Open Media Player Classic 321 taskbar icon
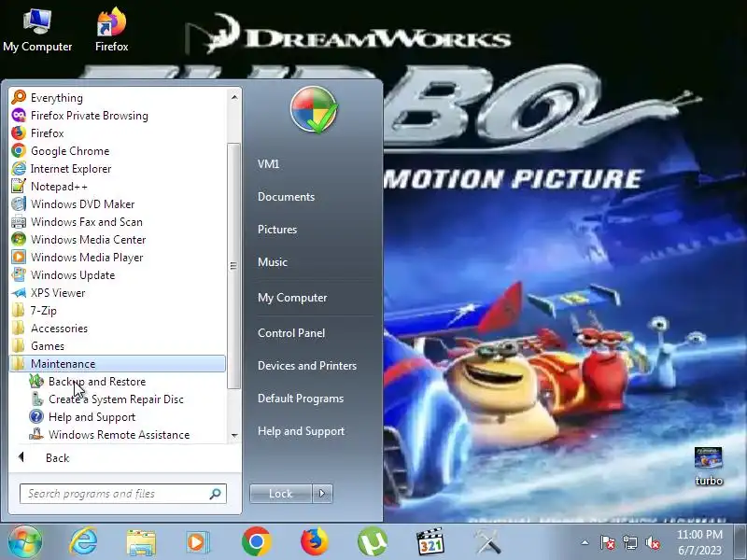Screen dimensions: 747x560 pyautogui.click(x=430, y=542)
